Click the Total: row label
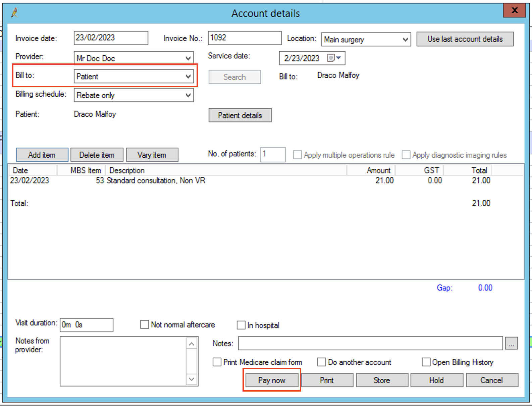This screenshot has height=406, width=532. tap(19, 203)
